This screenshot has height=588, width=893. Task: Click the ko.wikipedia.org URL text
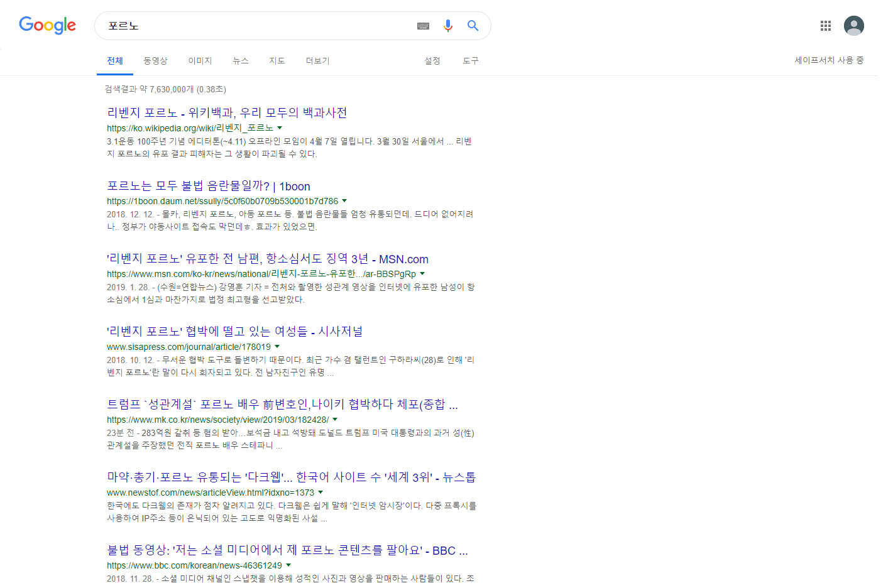pos(190,128)
